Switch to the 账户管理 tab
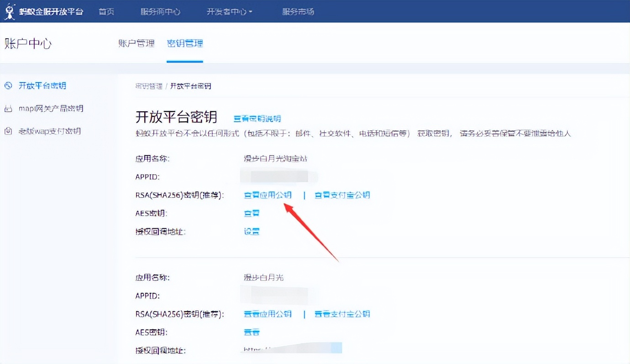Viewport: 630px width, 364px height. click(136, 43)
